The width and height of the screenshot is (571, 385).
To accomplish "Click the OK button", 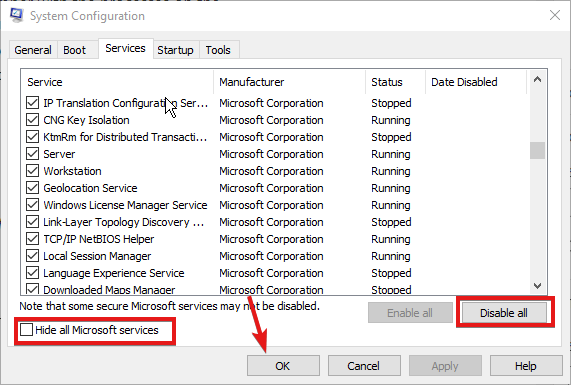I will coord(283,366).
